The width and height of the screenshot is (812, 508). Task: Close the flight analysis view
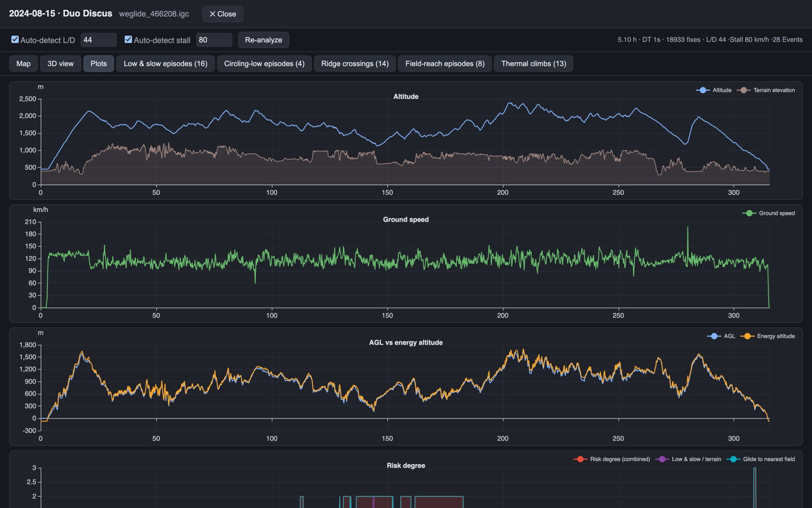coord(223,14)
